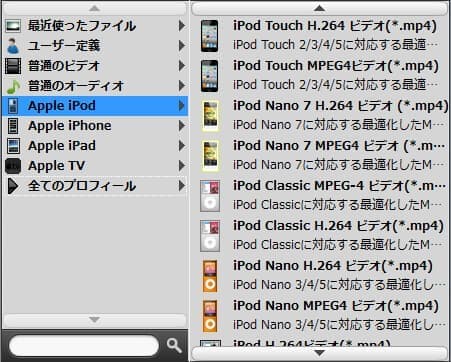451x362 pixels.
Task: Click the Apple TV category icon
Action: point(13,166)
